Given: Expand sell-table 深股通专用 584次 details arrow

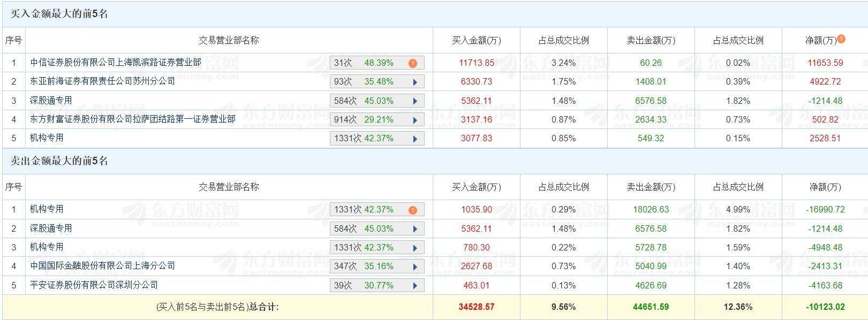Looking at the screenshot, I should 415,229.
